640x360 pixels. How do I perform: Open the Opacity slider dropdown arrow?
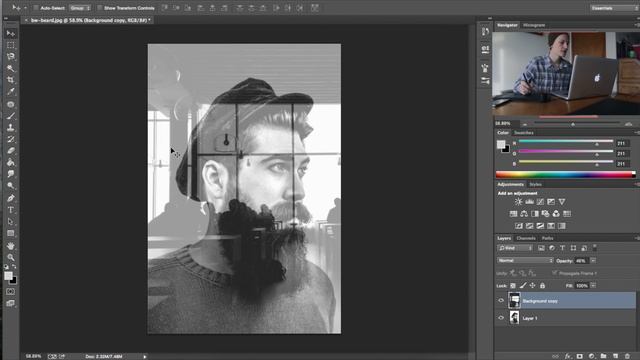point(593,260)
